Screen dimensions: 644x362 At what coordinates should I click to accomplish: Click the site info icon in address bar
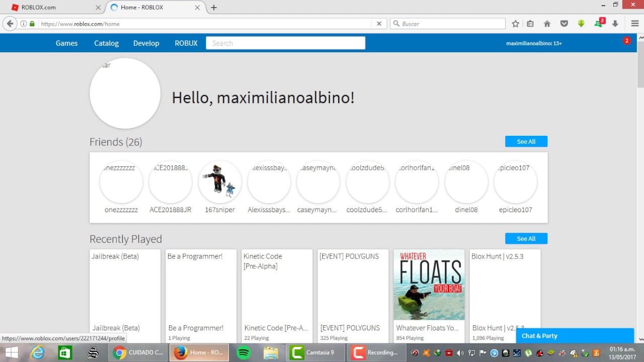[23, 24]
